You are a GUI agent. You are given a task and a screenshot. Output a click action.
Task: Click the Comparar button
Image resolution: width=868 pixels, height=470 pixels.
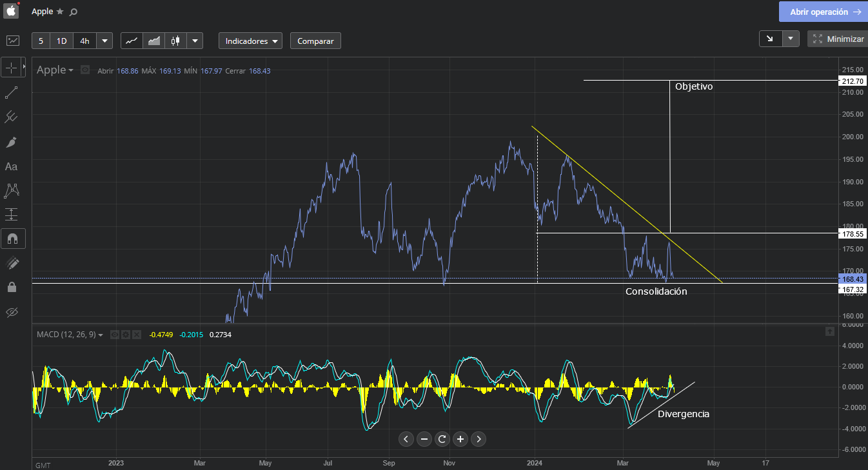point(315,41)
